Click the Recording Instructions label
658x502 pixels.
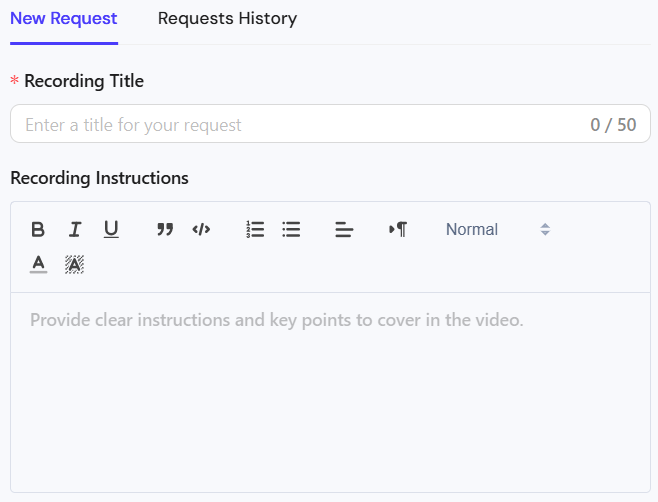[x=99, y=178]
